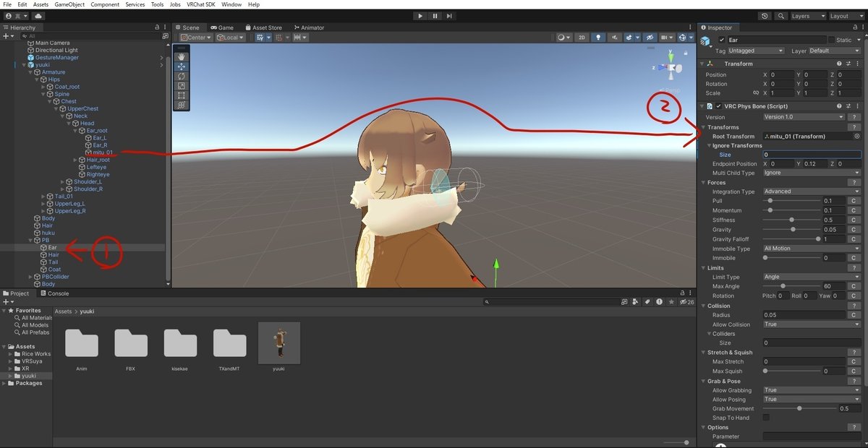Switch to the Game tab
868x448 pixels.
tap(221, 27)
